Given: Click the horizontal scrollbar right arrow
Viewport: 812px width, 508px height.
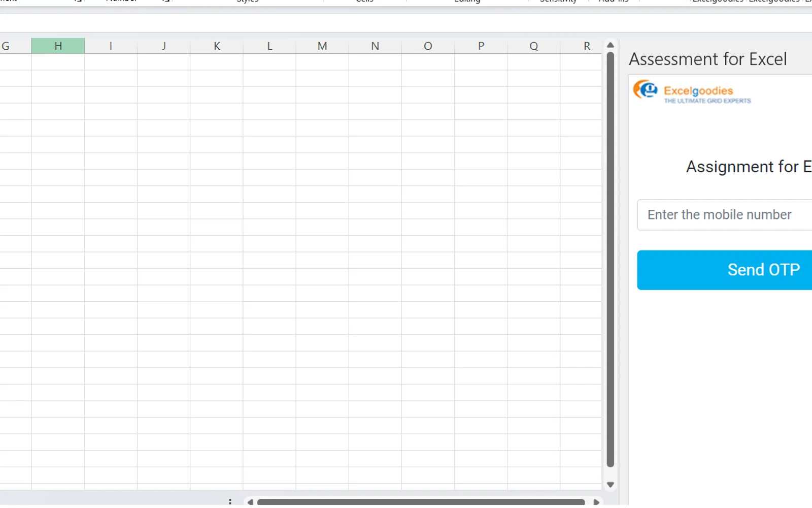Looking at the screenshot, I should [596, 502].
